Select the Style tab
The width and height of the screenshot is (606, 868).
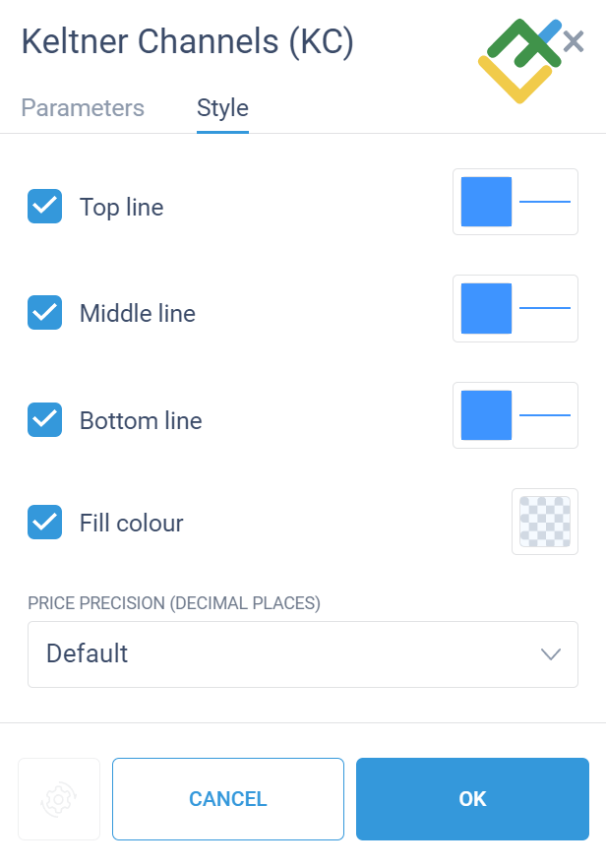pos(222,107)
